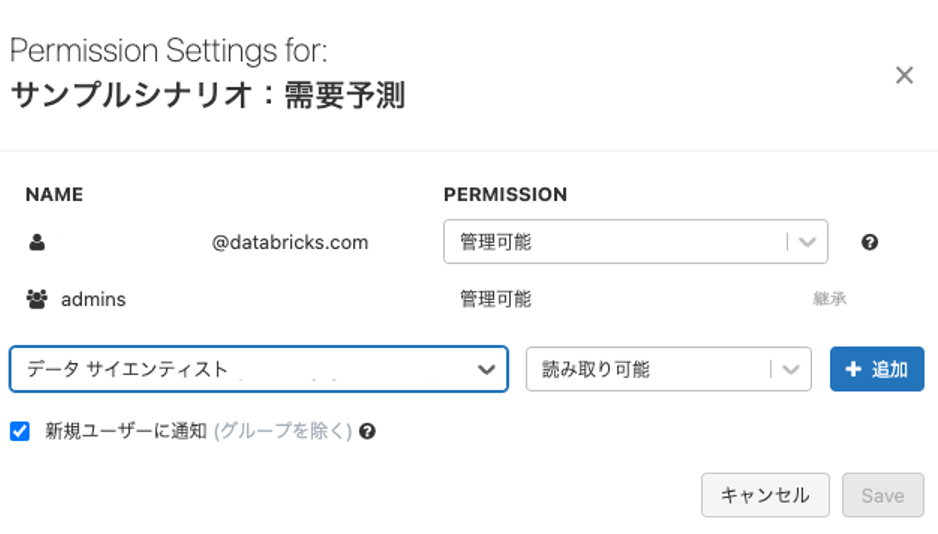Click the Save button

point(882,495)
